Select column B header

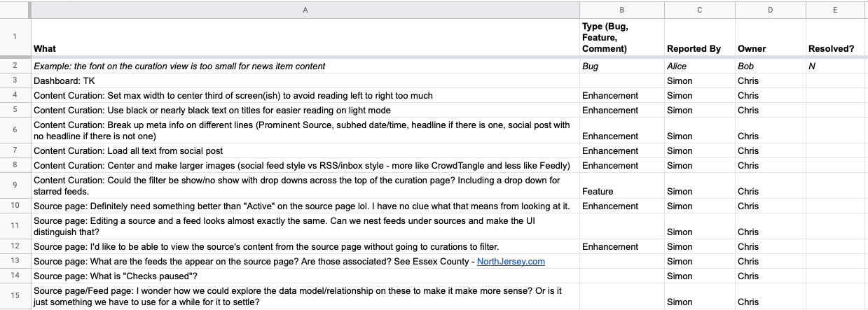(621, 10)
